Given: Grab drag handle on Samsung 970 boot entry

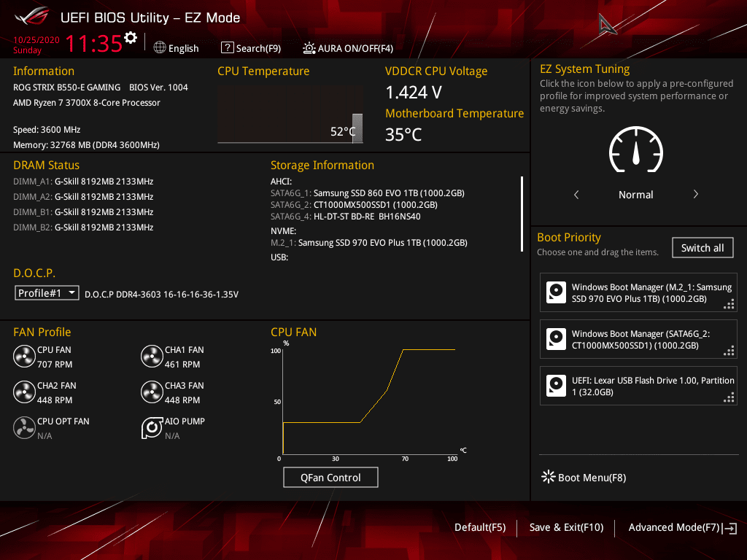Looking at the screenshot, I should (x=729, y=304).
